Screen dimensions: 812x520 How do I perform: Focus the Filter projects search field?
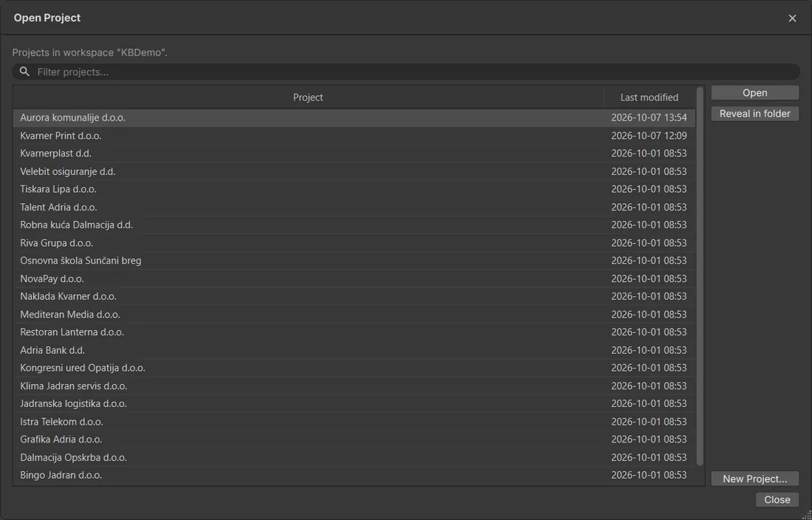pyautogui.click(x=406, y=72)
